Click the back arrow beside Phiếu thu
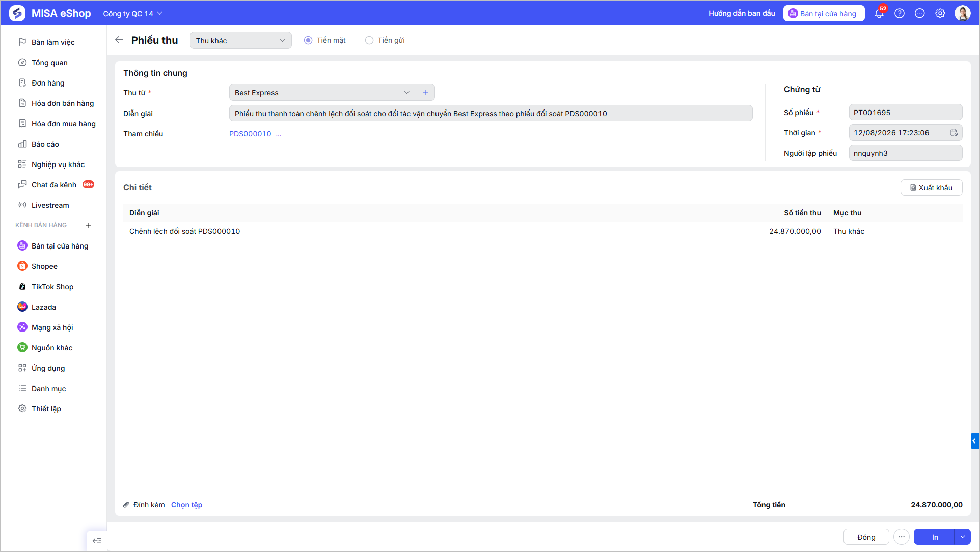The height and width of the screenshot is (552, 980). [119, 40]
